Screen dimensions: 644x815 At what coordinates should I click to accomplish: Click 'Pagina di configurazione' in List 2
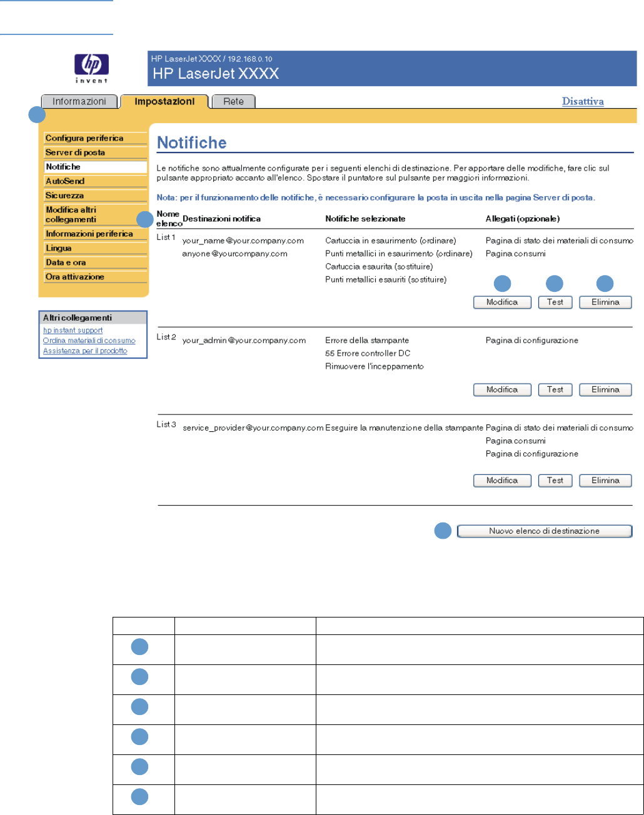pos(532,341)
